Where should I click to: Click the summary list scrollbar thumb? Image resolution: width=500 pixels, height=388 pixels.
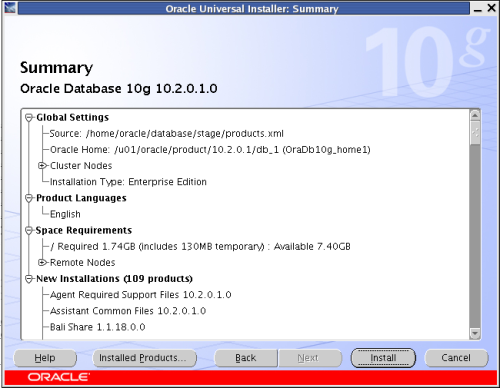coord(475,133)
